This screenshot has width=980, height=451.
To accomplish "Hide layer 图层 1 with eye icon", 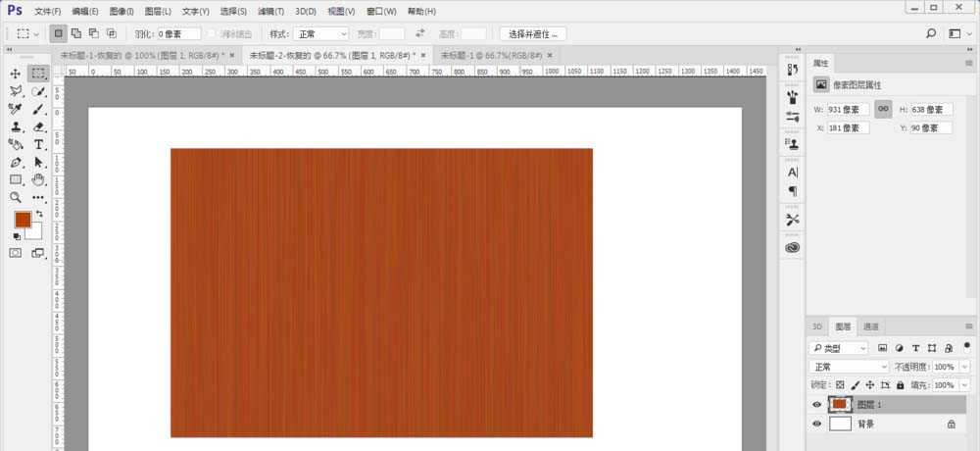I will [817, 405].
